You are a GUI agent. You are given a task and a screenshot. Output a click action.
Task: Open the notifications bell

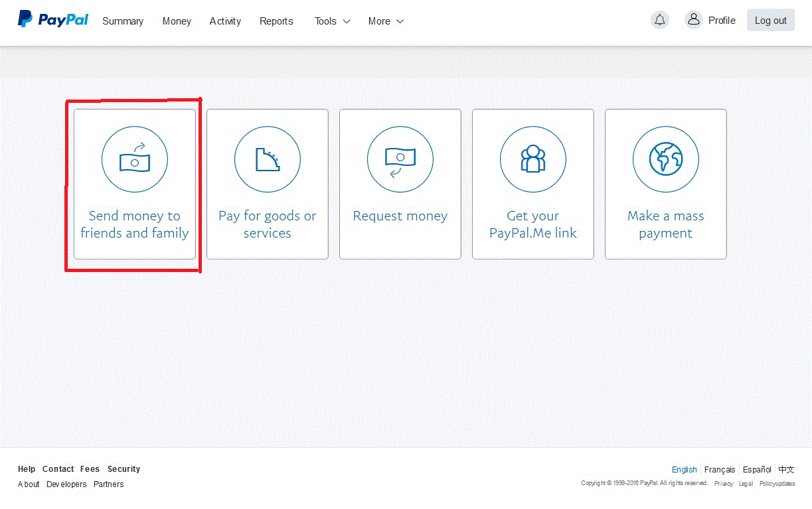(x=660, y=20)
